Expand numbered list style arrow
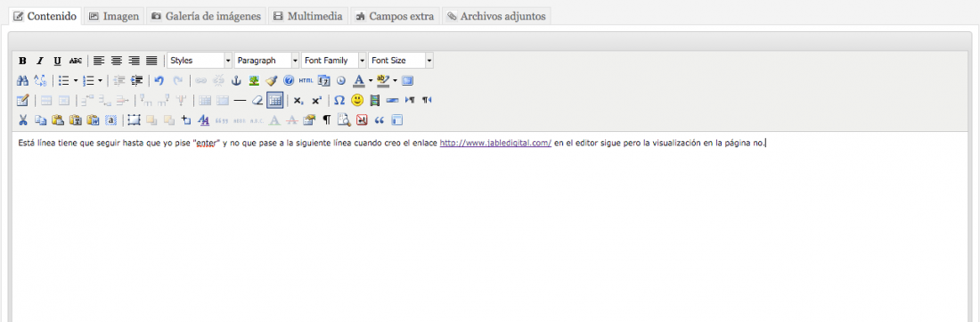 point(100,80)
